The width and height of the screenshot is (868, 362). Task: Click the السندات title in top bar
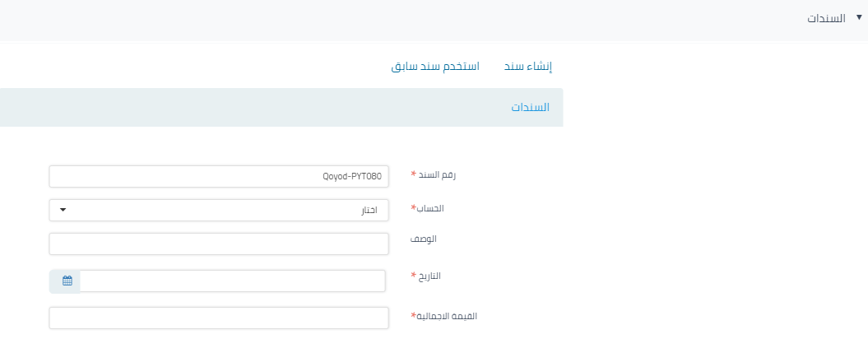(x=827, y=18)
